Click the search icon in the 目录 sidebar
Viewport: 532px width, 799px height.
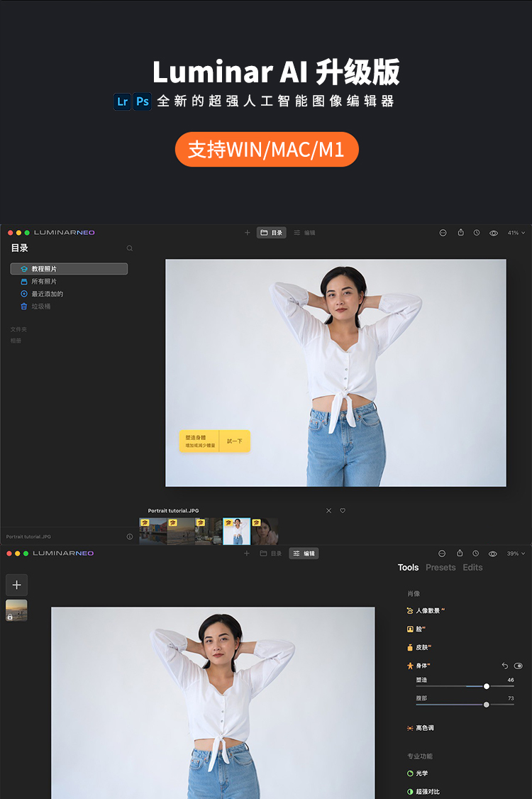(x=129, y=248)
